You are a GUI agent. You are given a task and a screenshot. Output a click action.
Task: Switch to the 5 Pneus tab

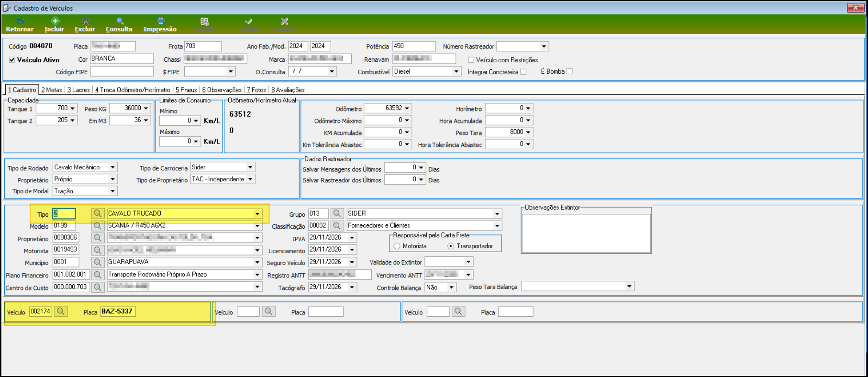(x=186, y=90)
